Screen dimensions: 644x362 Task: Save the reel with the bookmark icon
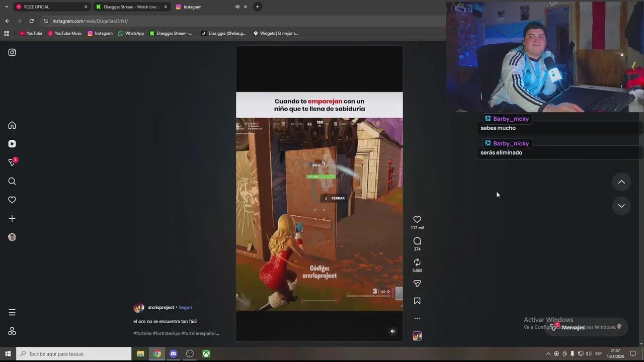pos(417,301)
